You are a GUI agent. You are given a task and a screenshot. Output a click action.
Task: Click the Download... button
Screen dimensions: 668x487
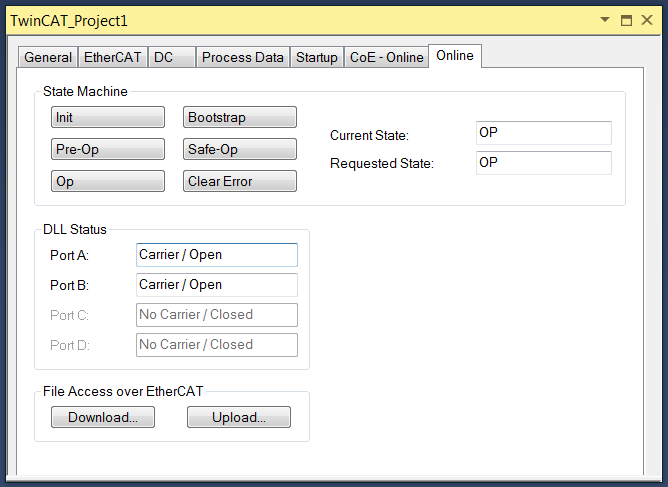click(x=103, y=417)
